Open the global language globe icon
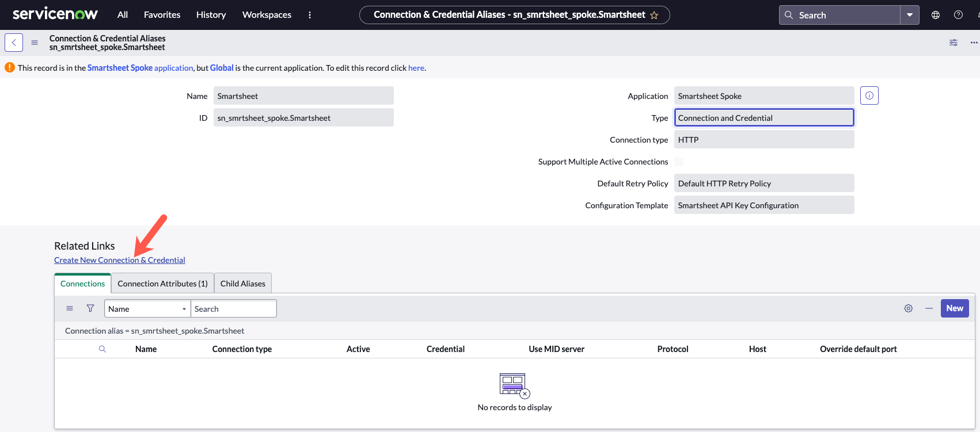Viewport: 980px width, 432px height. coord(936,15)
